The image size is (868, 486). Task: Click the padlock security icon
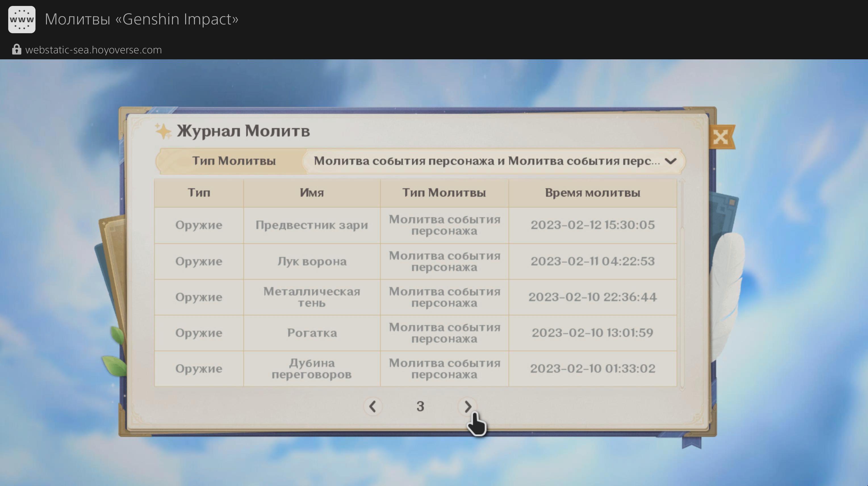pos(16,49)
